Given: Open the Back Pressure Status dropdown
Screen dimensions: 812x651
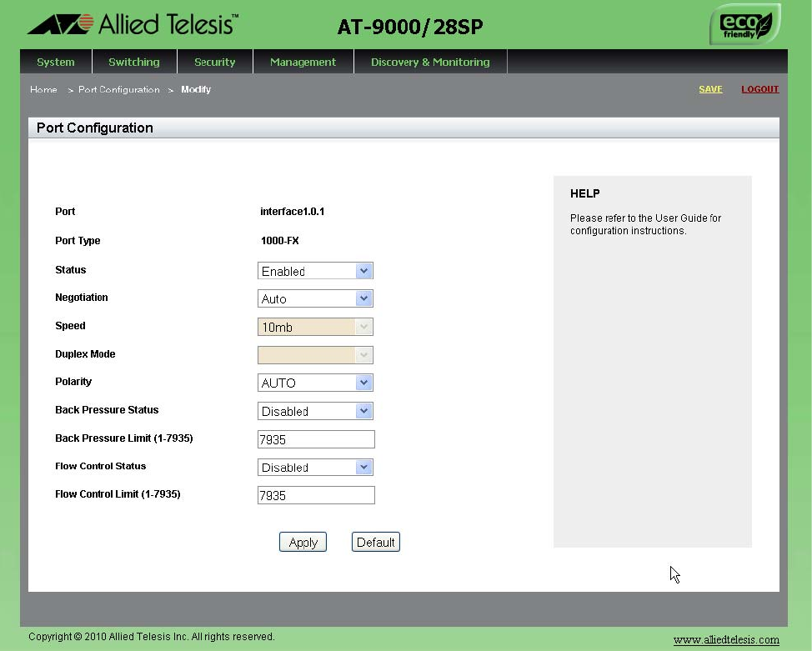Looking at the screenshot, I should pyautogui.click(x=315, y=411).
